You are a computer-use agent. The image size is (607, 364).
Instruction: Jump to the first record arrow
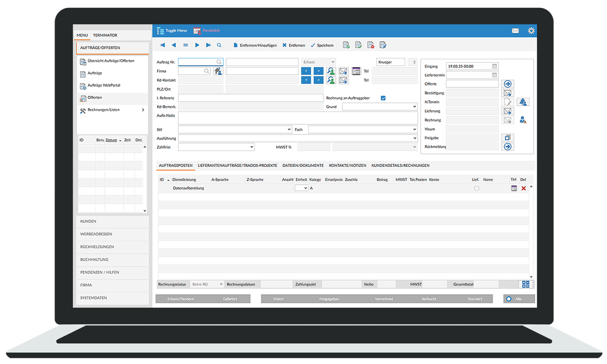click(x=162, y=45)
